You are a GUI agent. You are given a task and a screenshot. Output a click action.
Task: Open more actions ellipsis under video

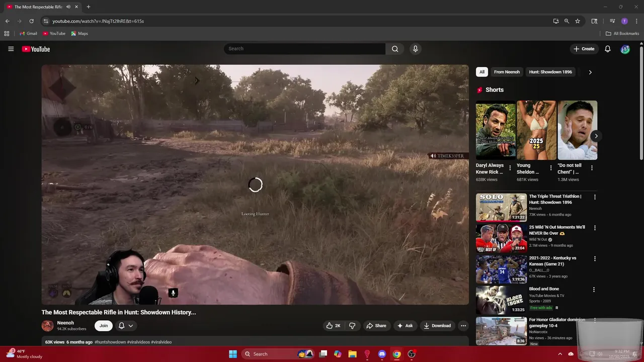pos(463,326)
